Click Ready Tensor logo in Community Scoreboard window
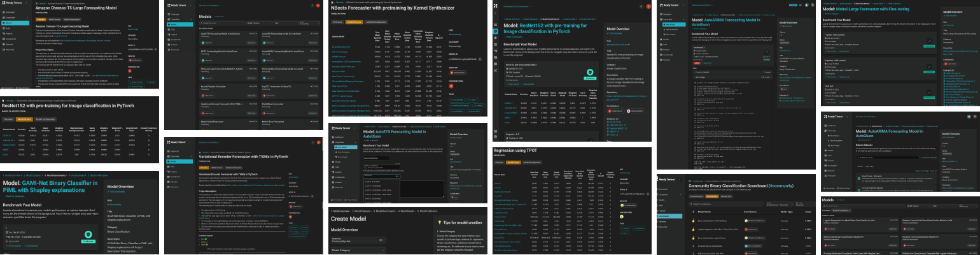Viewport: 980px width, 255px height. pyautogui.click(x=666, y=180)
